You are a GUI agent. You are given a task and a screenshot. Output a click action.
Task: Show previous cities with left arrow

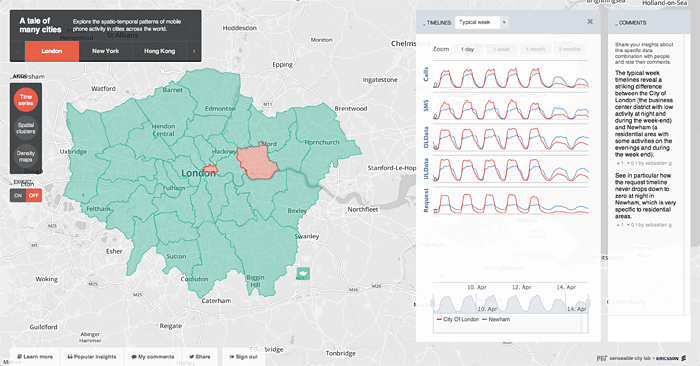17,51
